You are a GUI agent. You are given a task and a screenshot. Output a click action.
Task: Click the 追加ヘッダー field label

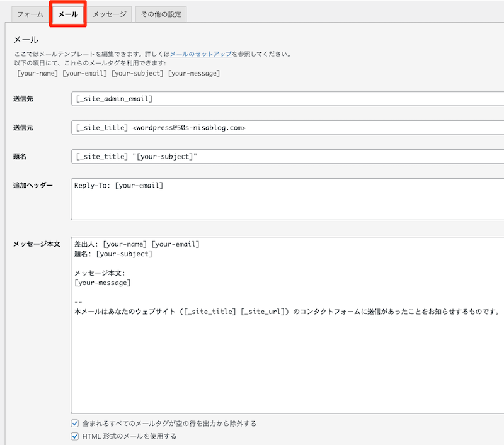[x=33, y=186]
